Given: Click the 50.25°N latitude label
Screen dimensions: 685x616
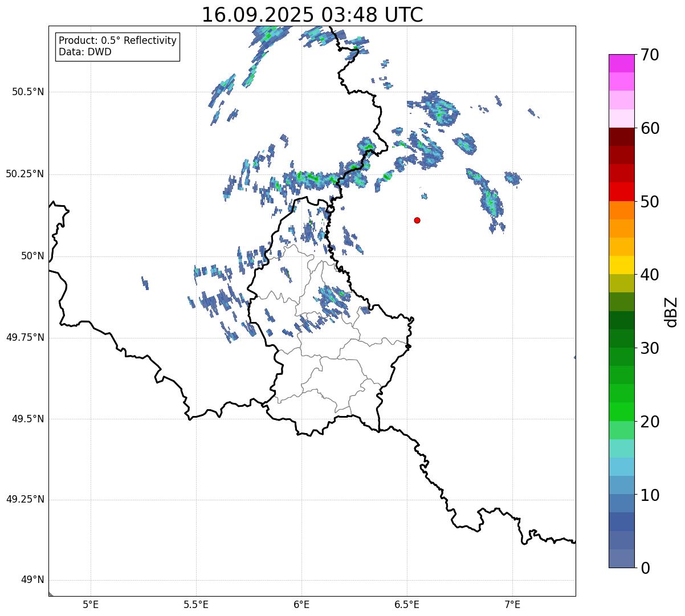Looking at the screenshot, I should pyautogui.click(x=25, y=174).
